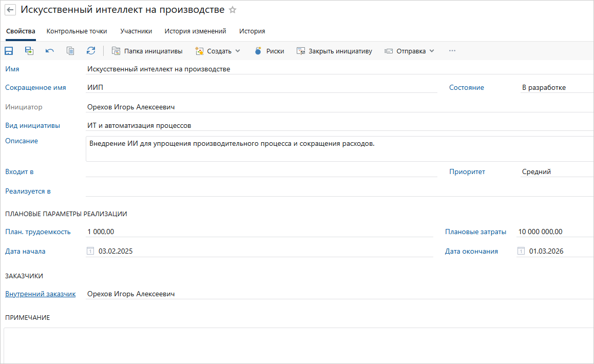Open the Состояние field value list
594x364 pixels.
point(554,88)
